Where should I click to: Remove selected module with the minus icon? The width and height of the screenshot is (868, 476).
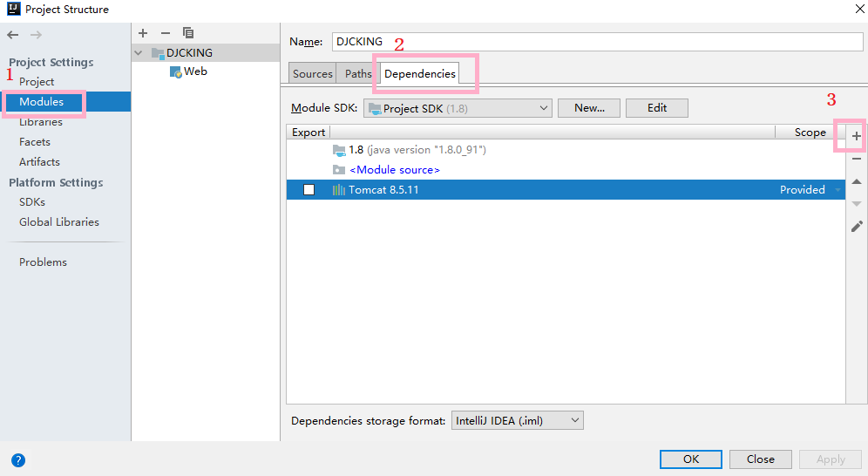165,33
